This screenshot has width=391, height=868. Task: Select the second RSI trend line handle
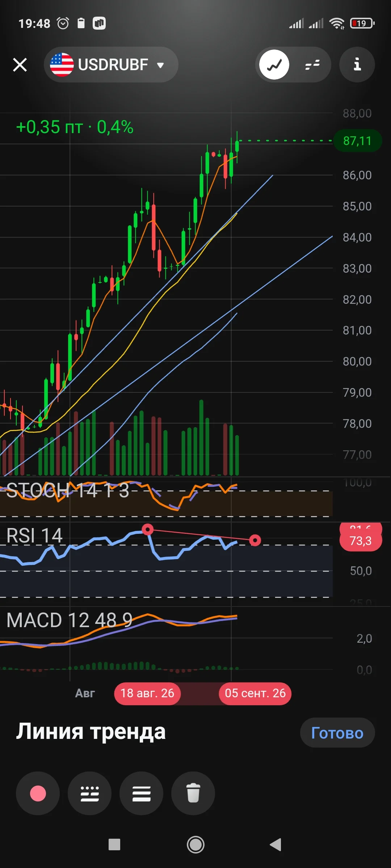point(255,540)
